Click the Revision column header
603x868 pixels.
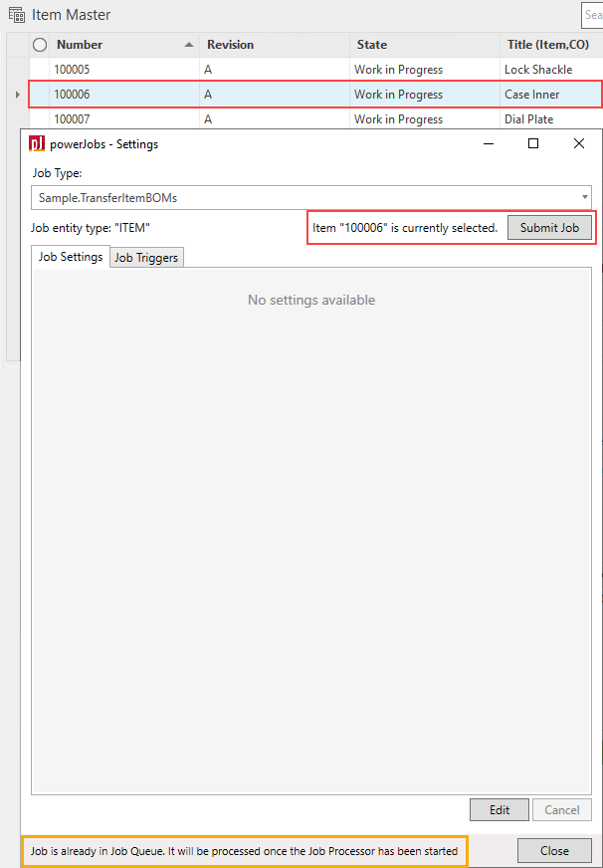(x=230, y=45)
